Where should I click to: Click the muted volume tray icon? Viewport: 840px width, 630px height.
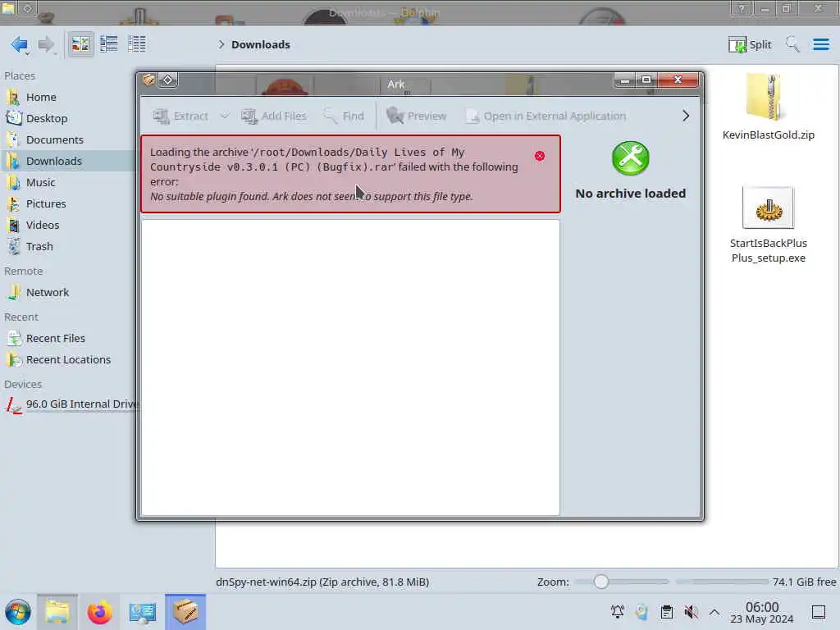point(691,612)
